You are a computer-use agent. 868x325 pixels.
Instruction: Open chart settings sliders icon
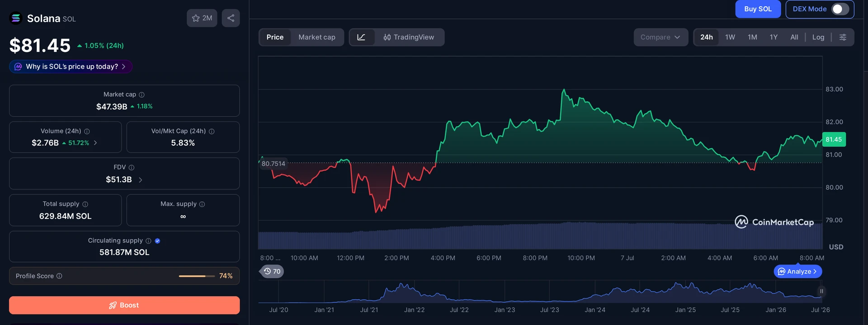843,37
